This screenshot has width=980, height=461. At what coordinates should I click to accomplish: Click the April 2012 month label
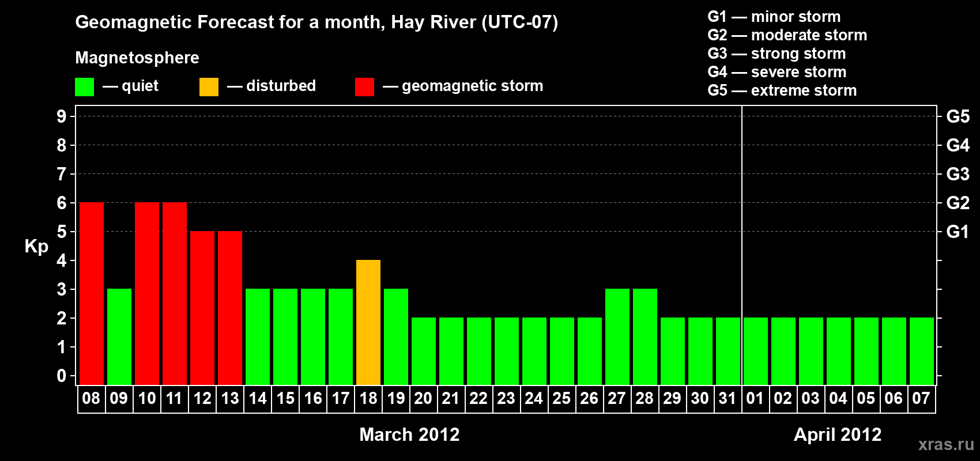(x=838, y=434)
